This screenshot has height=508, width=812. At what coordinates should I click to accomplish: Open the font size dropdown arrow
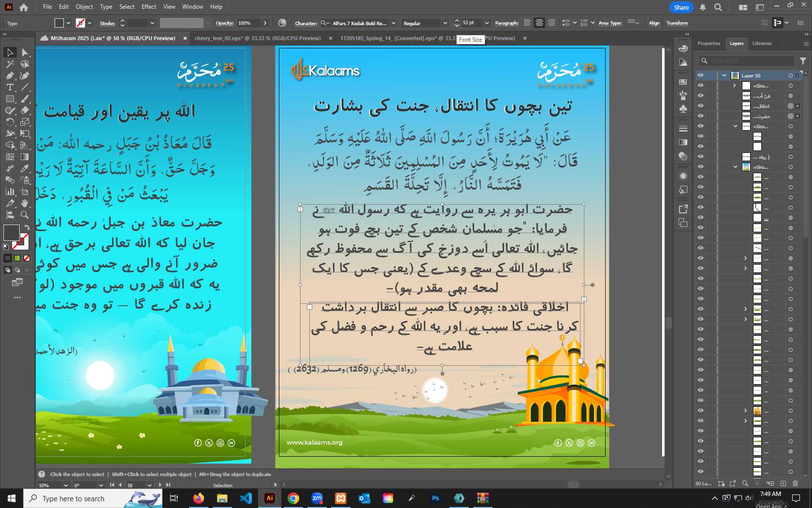pos(487,23)
